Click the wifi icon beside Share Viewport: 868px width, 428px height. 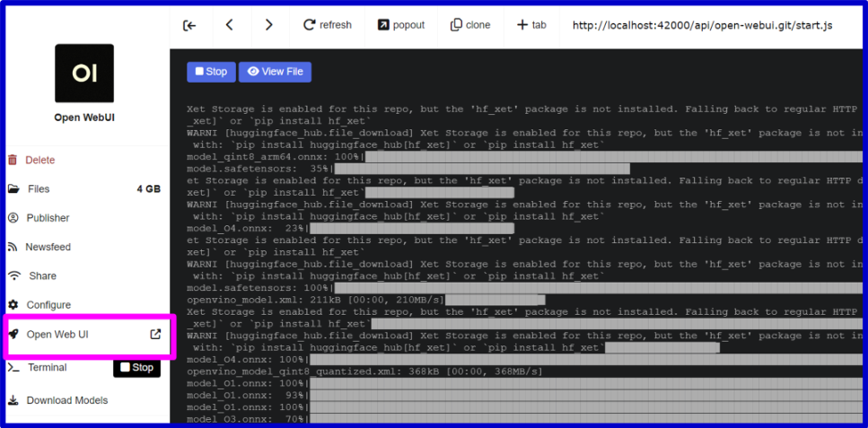pos(15,275)
